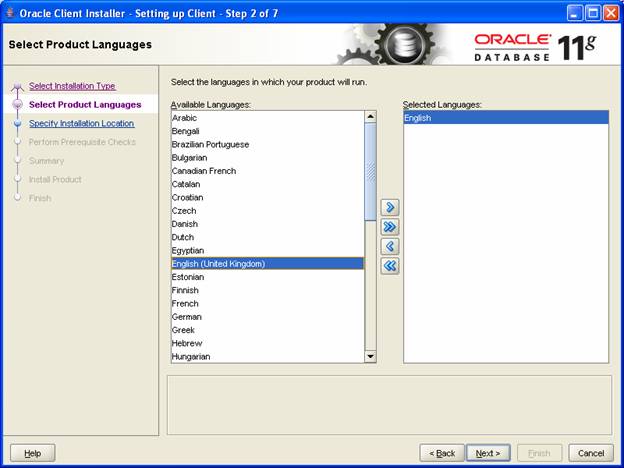The height and width of the screenshot is (468, 624).
Task: Open Specify Installation Location step
Action: click(x=82, y=123)
